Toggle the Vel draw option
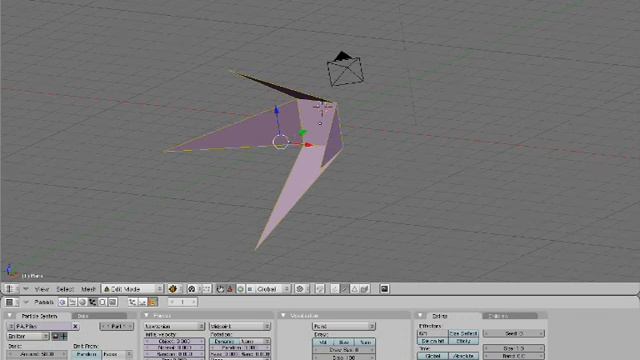 point(323,342)
